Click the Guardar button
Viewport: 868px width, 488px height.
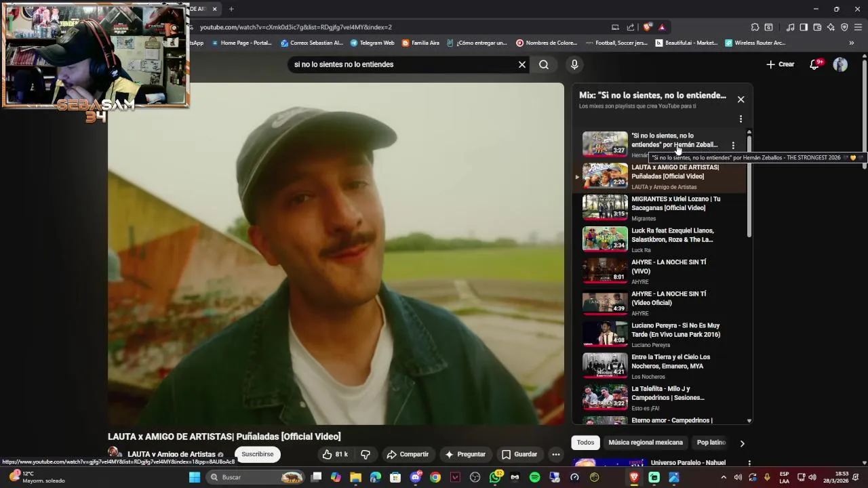(x=519, y=454)
